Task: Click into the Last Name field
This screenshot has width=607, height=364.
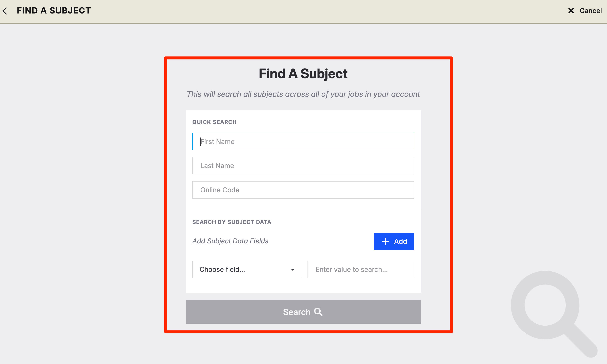Action: 303,166
